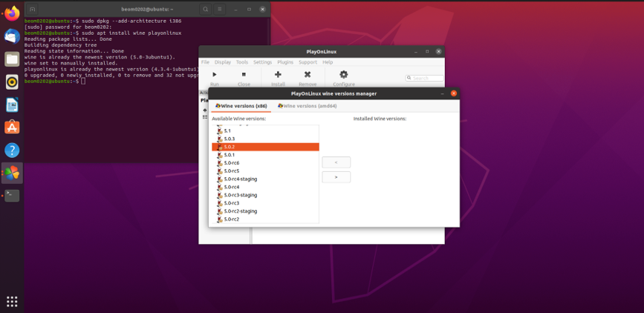Viewport: 644px width, 313px height.
Task: Click the Remove X icon in the toolbar
Action: pos(308,75)
